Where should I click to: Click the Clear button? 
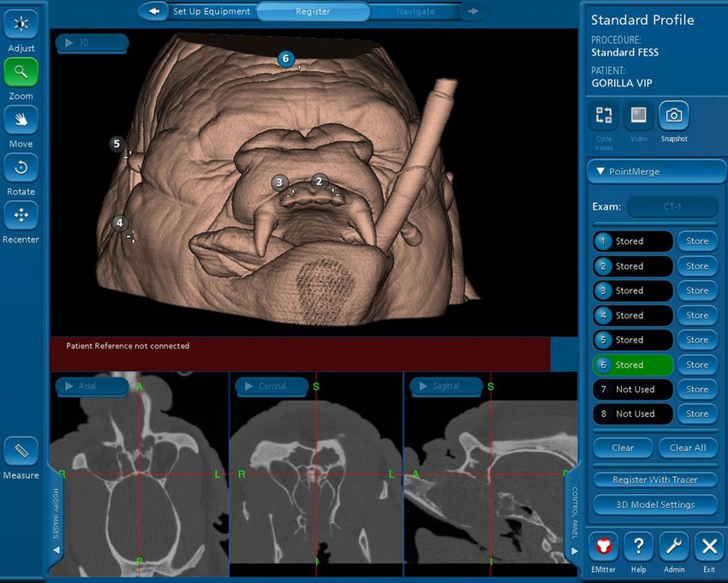(x=623, y=448)
